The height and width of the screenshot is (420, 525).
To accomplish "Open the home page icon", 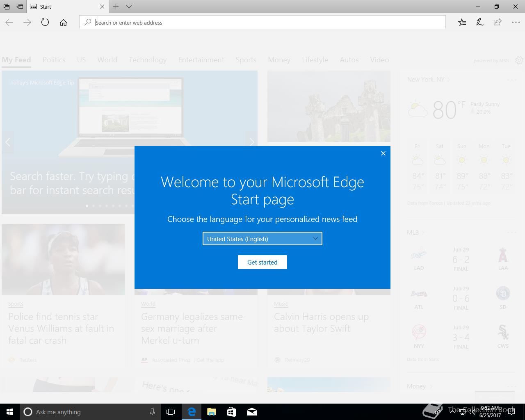I will click(63, 23).
